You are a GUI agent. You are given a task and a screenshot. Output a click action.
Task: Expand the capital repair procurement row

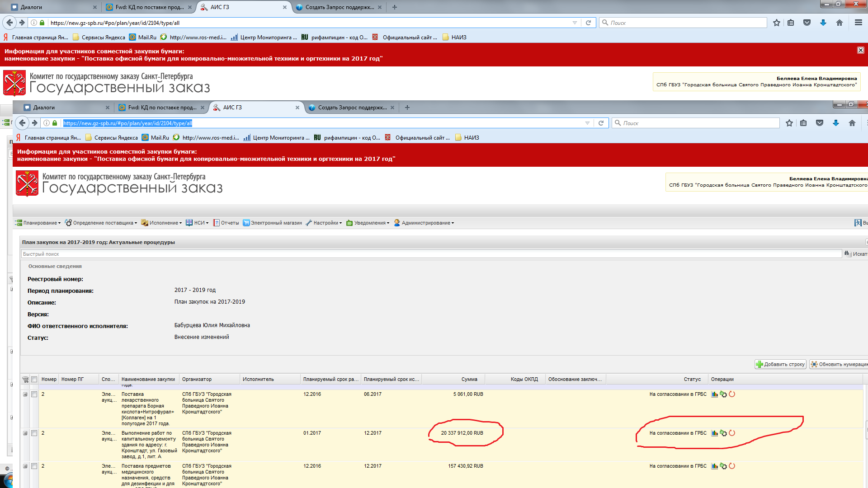click(x=25, y=433)
